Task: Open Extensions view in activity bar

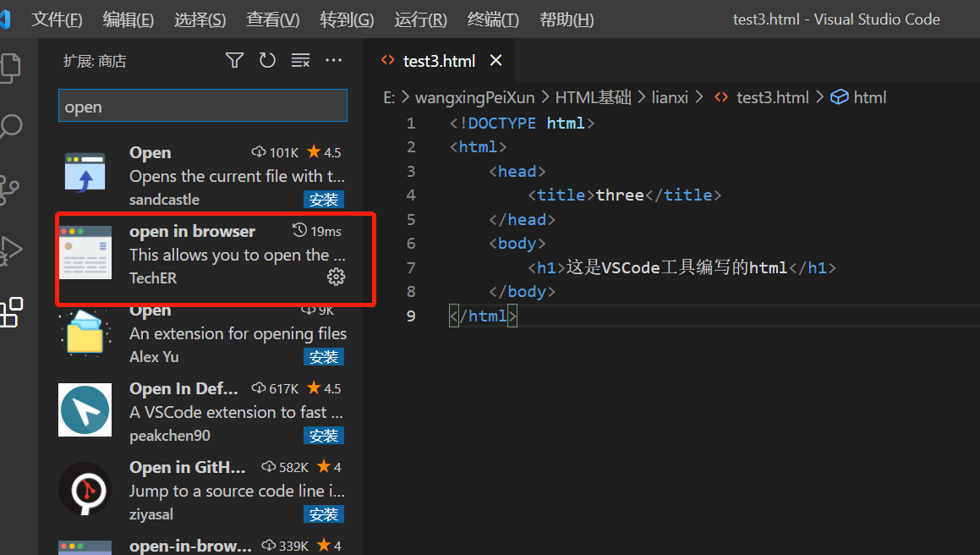Action: pyautogui.click(x=11, y=312)
